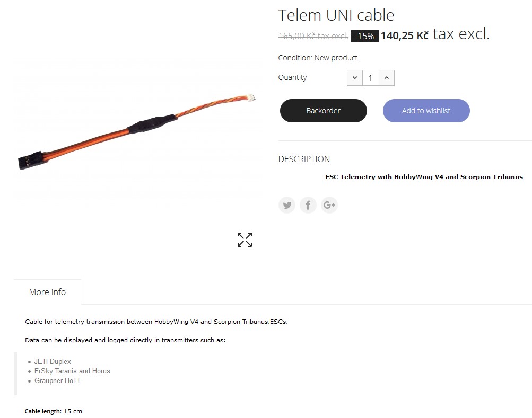Expand product image to fullscreen
This screenshot has width=532, height=418.
pyautogui.click(x=245, y=239)
